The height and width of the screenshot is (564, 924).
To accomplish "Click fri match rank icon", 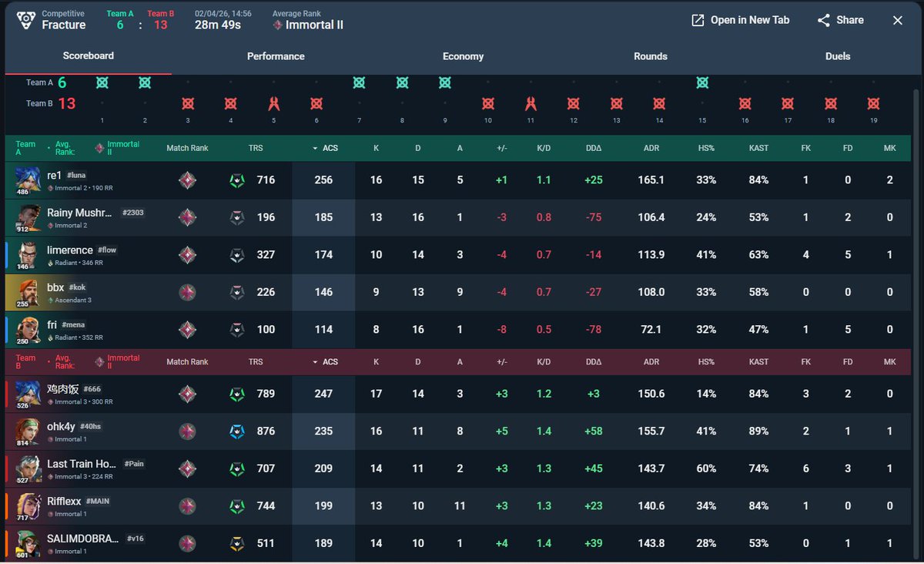I will pyautogui.click(x=187, y=329).
